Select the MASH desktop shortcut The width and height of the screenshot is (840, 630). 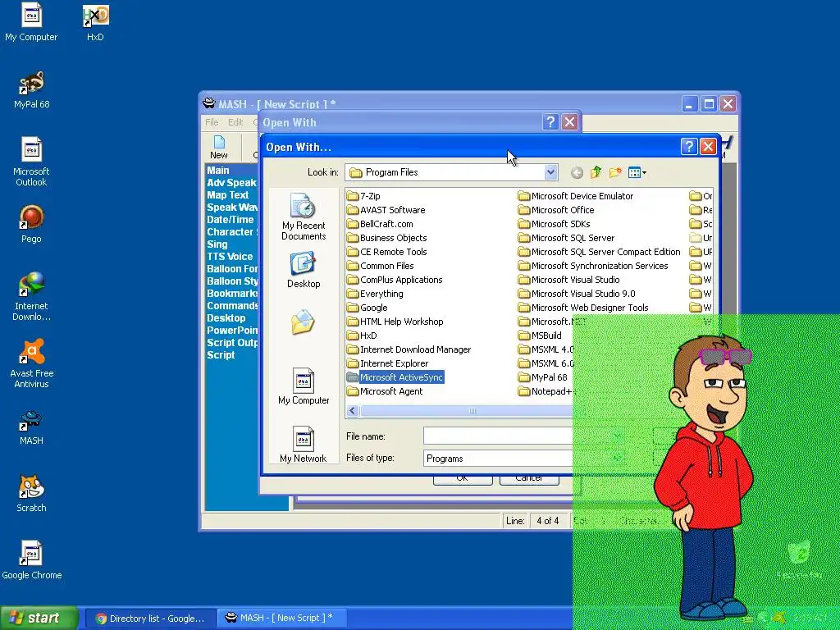coord(31,427)
